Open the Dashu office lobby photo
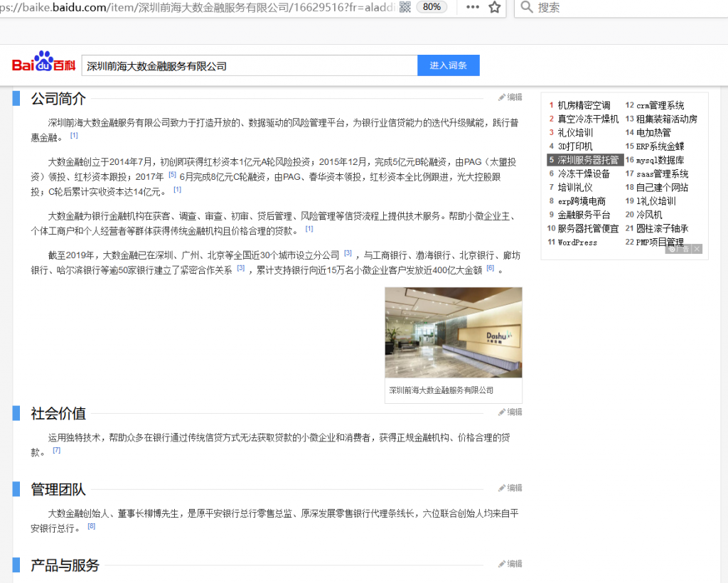 [453, 332]
